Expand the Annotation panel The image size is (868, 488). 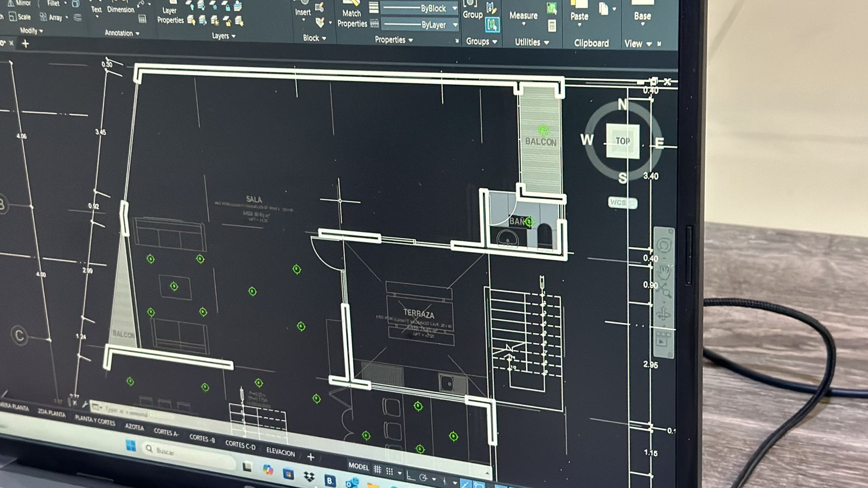coord(122,33)
